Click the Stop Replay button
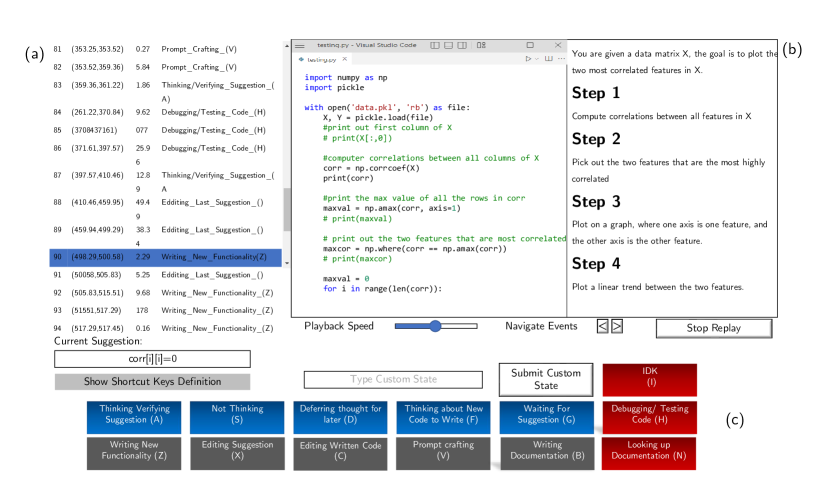The image size is (831, 491). 714,328
